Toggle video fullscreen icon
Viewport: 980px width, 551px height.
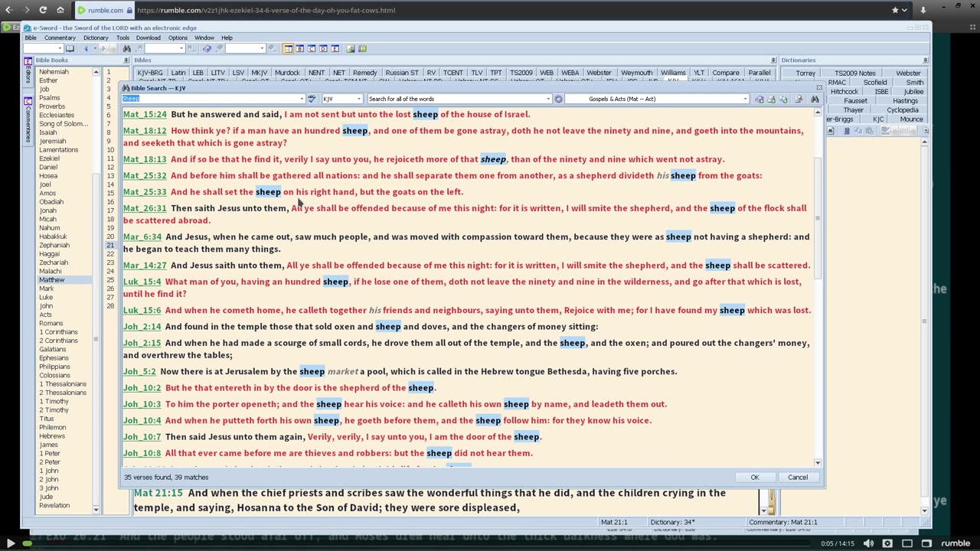click(927, 543)
